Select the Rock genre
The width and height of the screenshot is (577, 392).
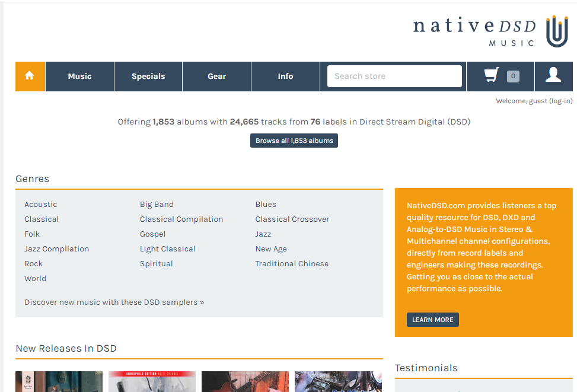pyautogui.click(x=33, y=263)
